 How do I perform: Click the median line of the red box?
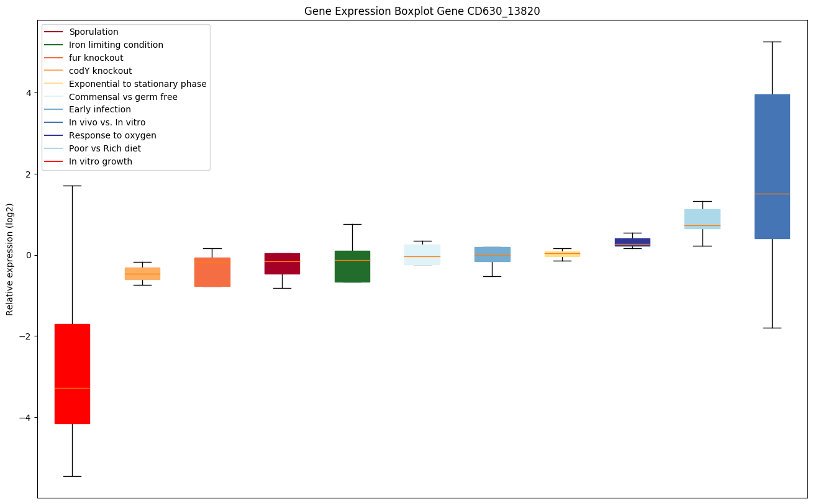click(x=72, y=388)
